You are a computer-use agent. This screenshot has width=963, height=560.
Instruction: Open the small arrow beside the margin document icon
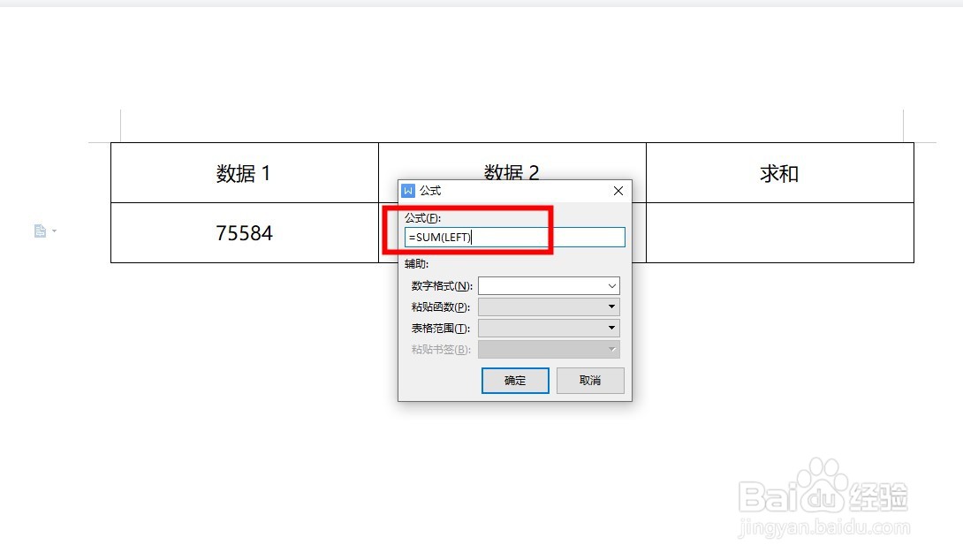(x=55, y=231)
